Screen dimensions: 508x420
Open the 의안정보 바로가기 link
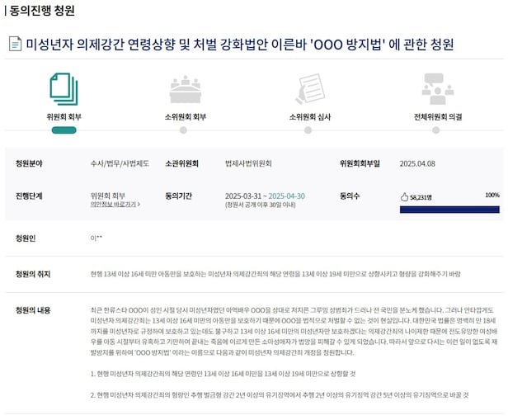pos(112,204)
